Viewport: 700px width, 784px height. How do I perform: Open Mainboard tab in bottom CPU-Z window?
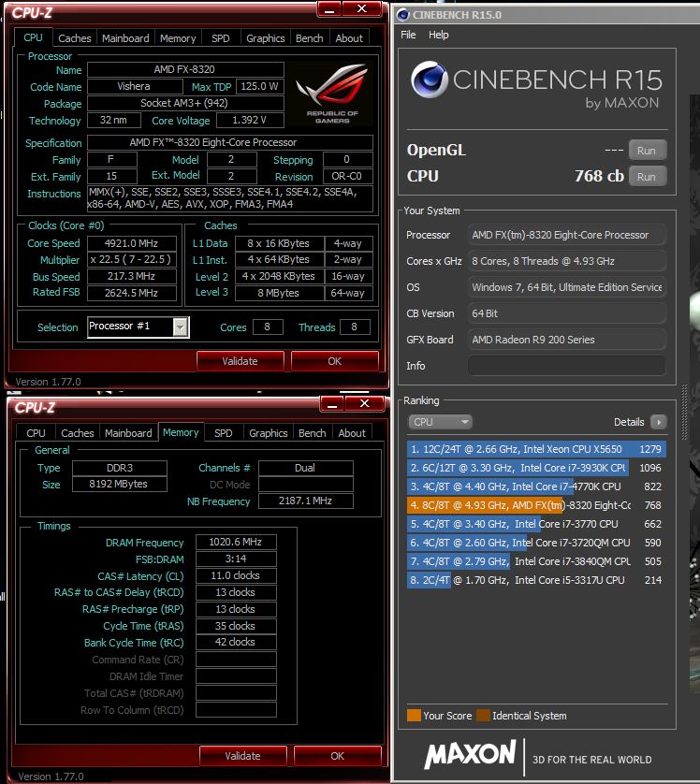[x=128, y=433]
